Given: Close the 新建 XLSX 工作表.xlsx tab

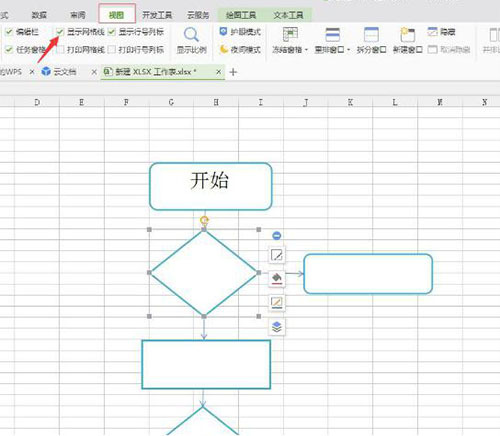Looking at the screenshot, I should point(218,72).
